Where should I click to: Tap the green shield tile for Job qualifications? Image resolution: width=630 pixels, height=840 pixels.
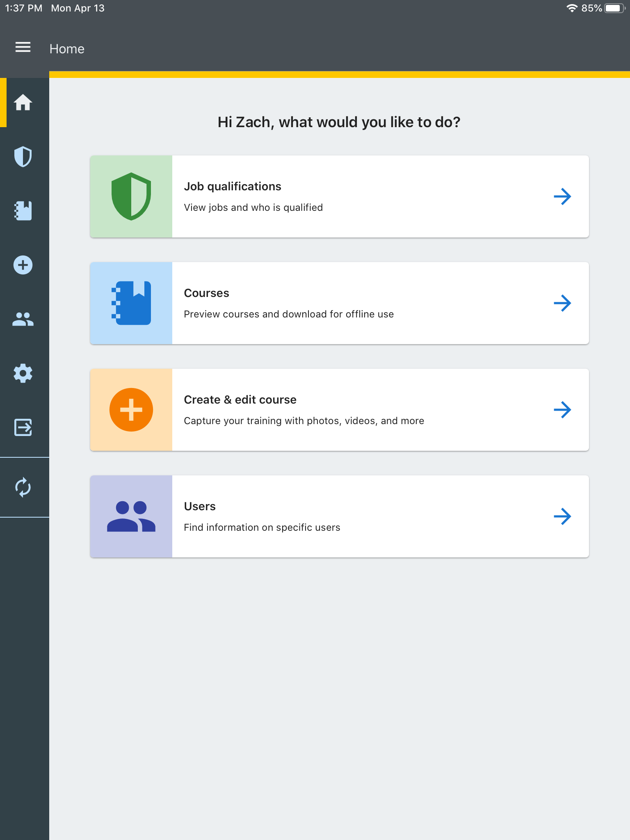tap(131, 196)
